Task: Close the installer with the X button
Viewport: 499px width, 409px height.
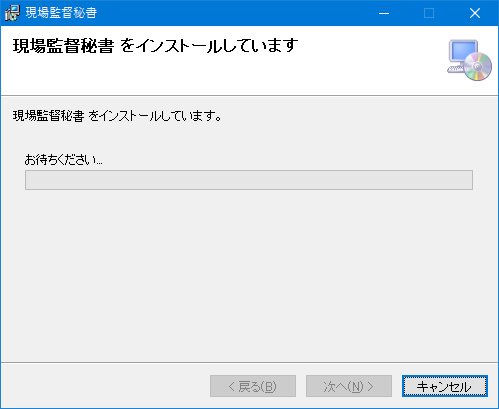Action: click(x=475, y=13)
